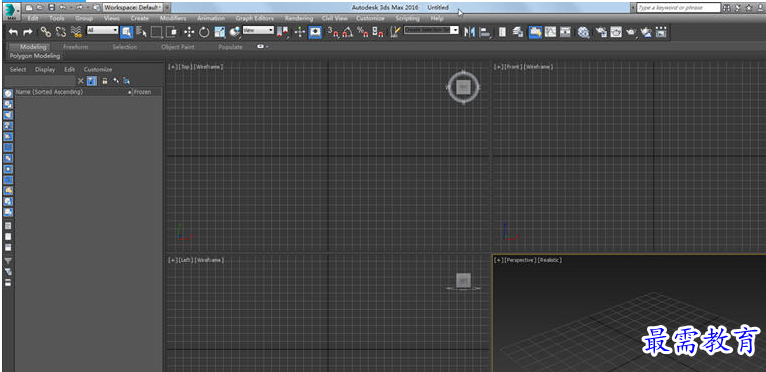
Task: Activate the Select and Link tool
Action: click(x=45, y=32)
